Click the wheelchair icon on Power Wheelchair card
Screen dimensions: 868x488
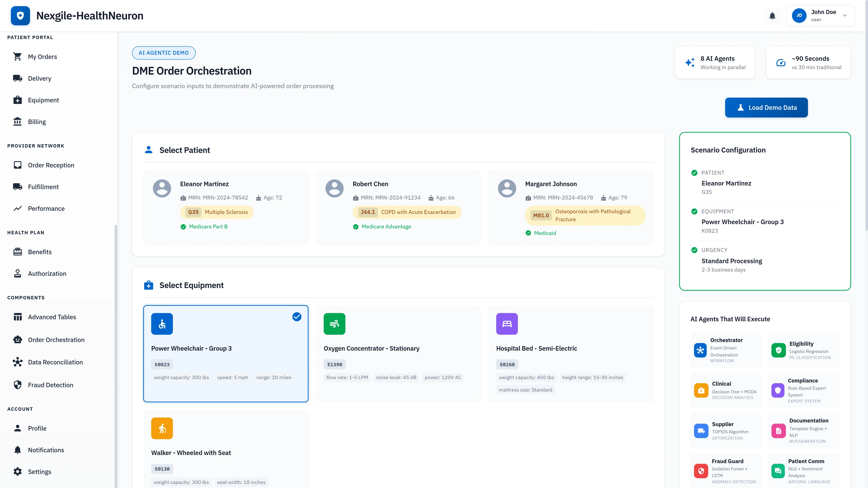click(x=162, y=324)
